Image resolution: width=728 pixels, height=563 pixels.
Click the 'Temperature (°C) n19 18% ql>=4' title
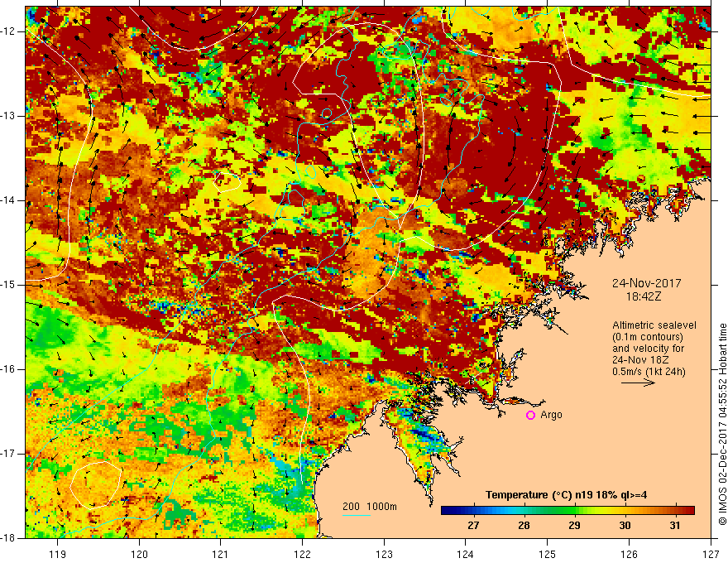[566, 495]
